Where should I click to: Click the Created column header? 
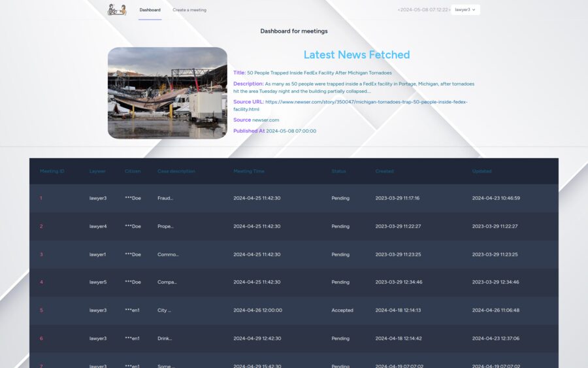(384, 171)
